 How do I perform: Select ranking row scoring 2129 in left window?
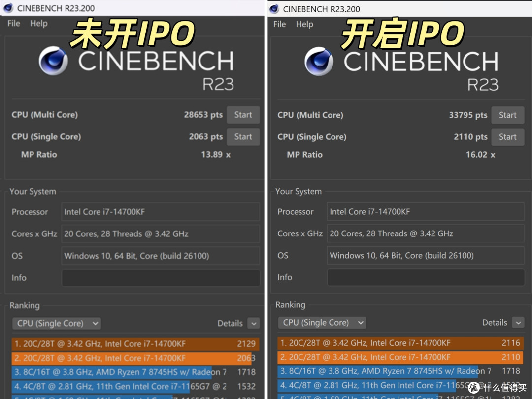pyautogui.click(x=135, y=344)
